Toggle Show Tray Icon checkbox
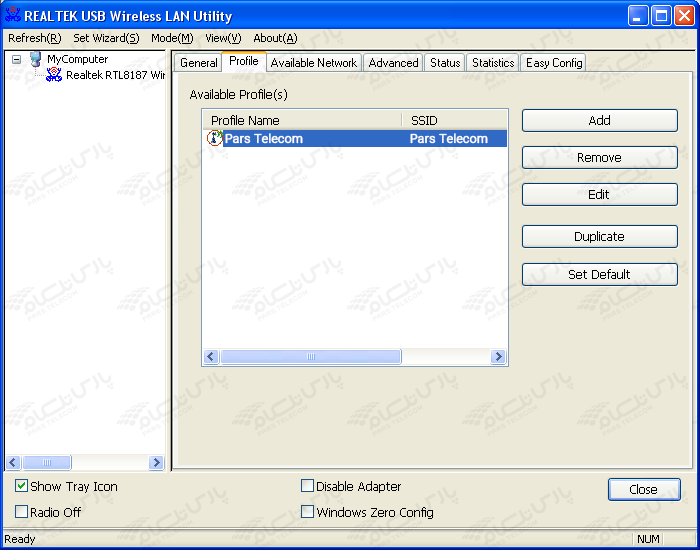The image size is (700, 550). [21, 486]
